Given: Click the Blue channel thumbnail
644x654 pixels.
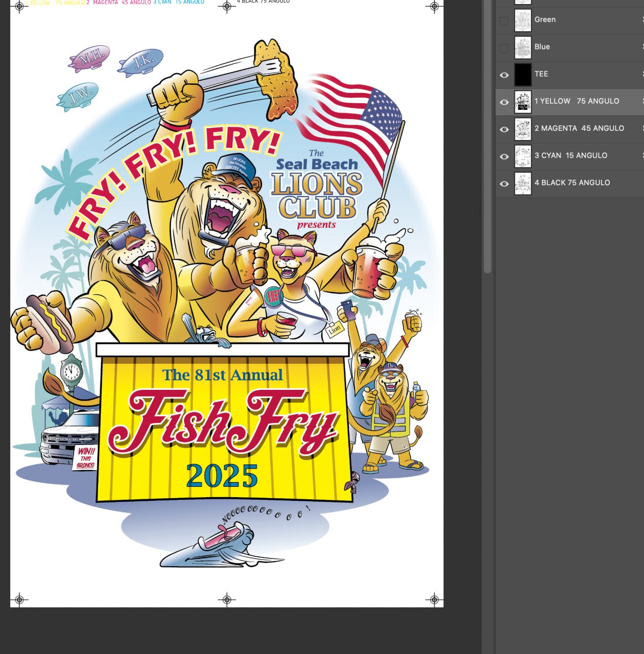Looking at the screenshot, I should [x=522, y=48].
